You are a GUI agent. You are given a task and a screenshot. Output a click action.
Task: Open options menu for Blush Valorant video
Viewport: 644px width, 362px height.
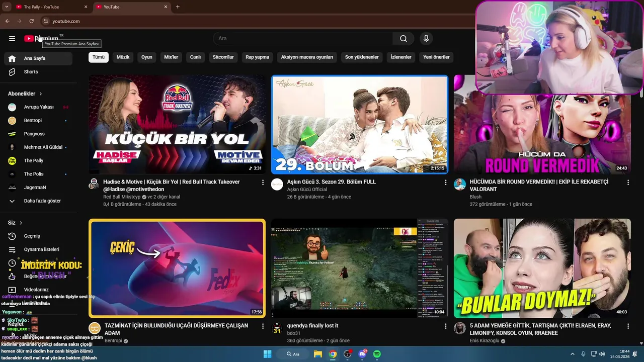point(628,183)
